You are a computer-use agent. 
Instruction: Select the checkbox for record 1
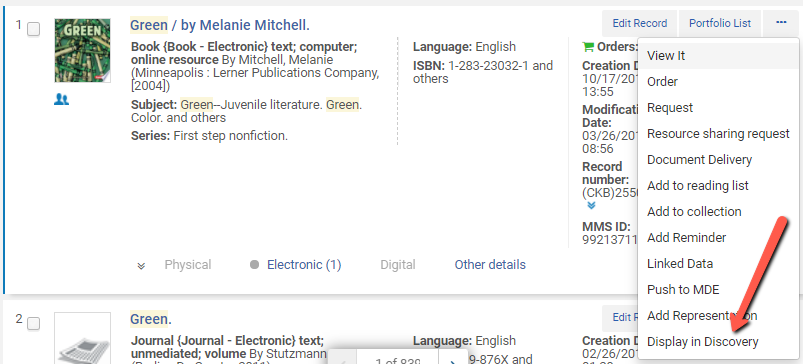[x=33, y=29]
